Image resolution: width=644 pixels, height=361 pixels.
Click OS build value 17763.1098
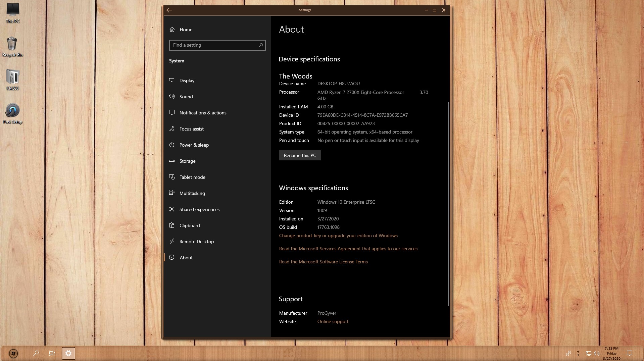point(329,227)
